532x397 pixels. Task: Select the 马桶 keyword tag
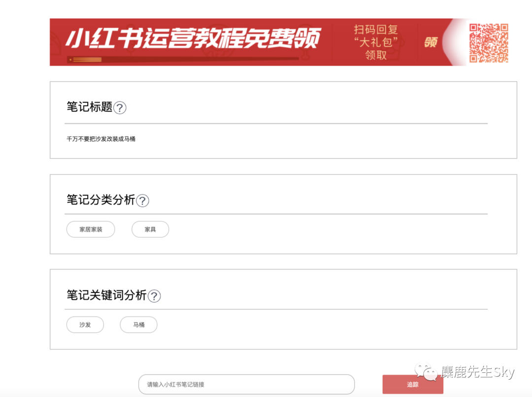click(138, 325)
